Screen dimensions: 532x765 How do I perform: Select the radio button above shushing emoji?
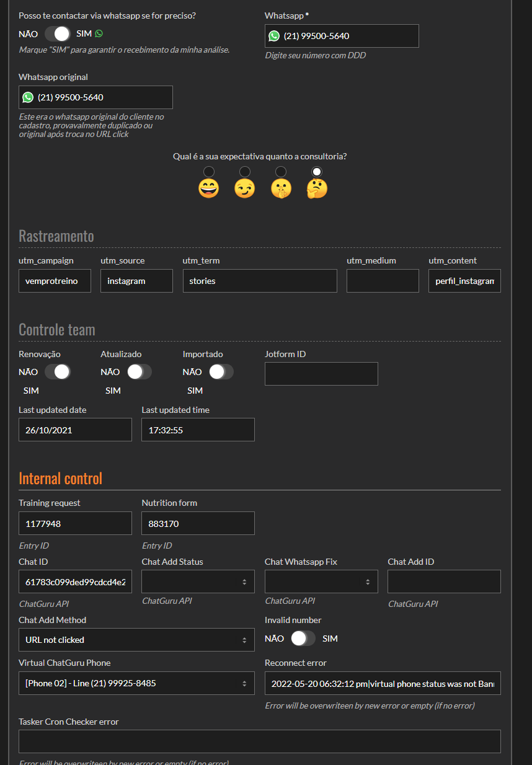click(x=281, y=171)
